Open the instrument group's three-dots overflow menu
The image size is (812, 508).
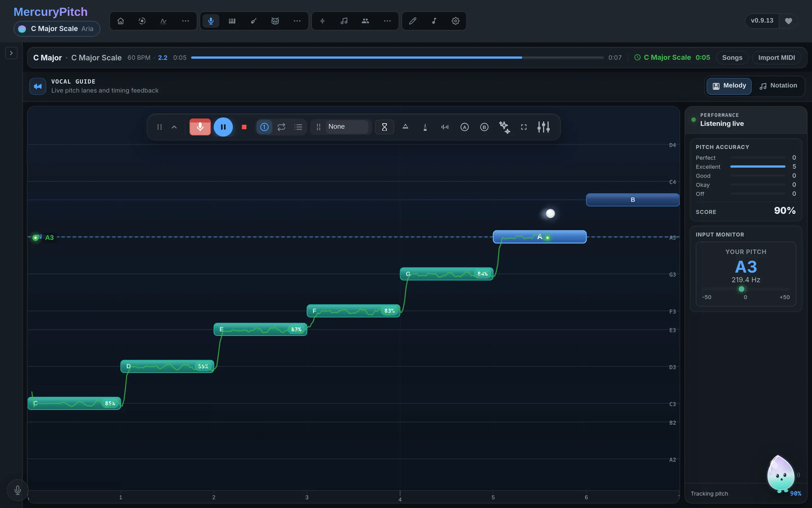click(297, 21)
